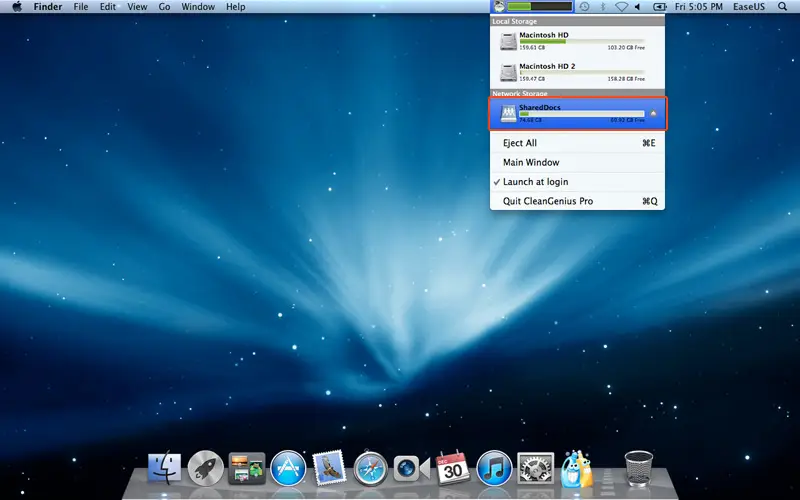This screenshot has height=500, width=800.
Task: Click the 103.20 GB Free label
Action: point(626,47)
